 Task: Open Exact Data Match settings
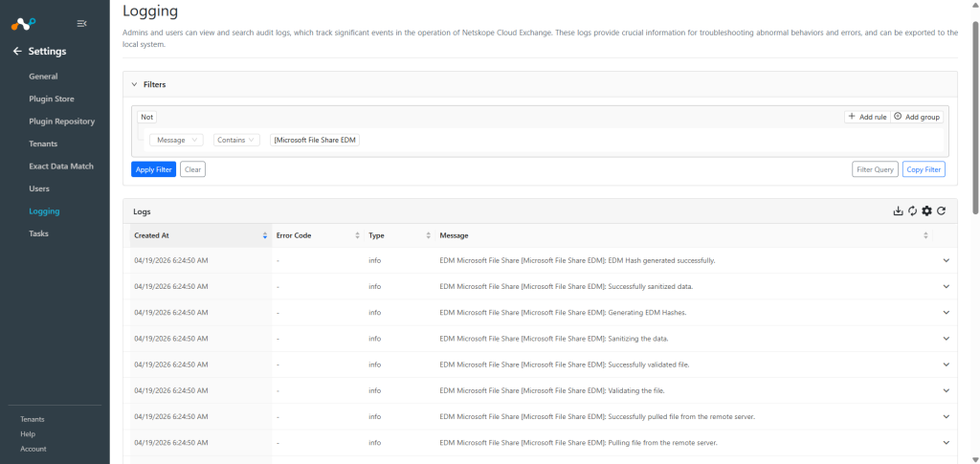[x=61, y=166]
